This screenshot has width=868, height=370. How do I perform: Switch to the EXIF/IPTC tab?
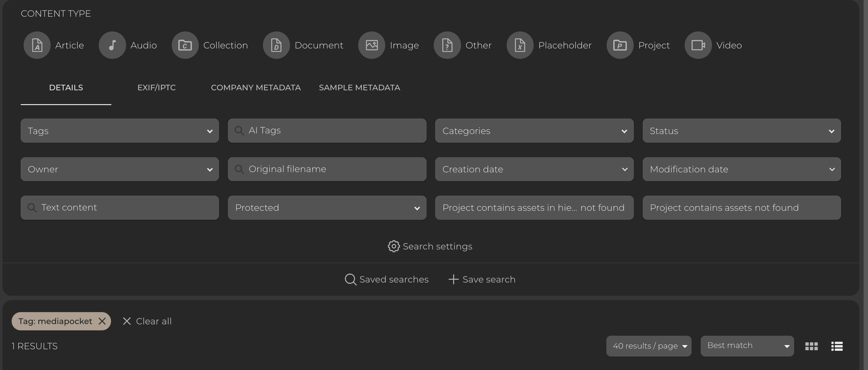[156, 87]
